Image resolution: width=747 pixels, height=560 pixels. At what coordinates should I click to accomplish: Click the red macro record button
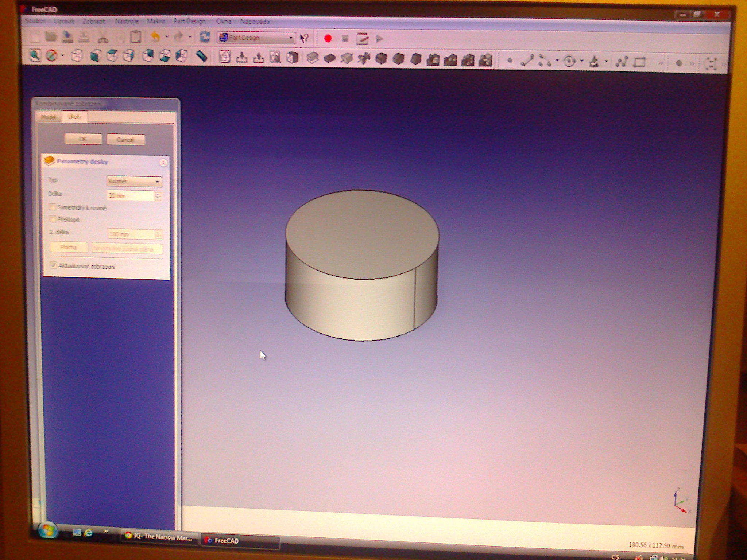click(328, 39)
